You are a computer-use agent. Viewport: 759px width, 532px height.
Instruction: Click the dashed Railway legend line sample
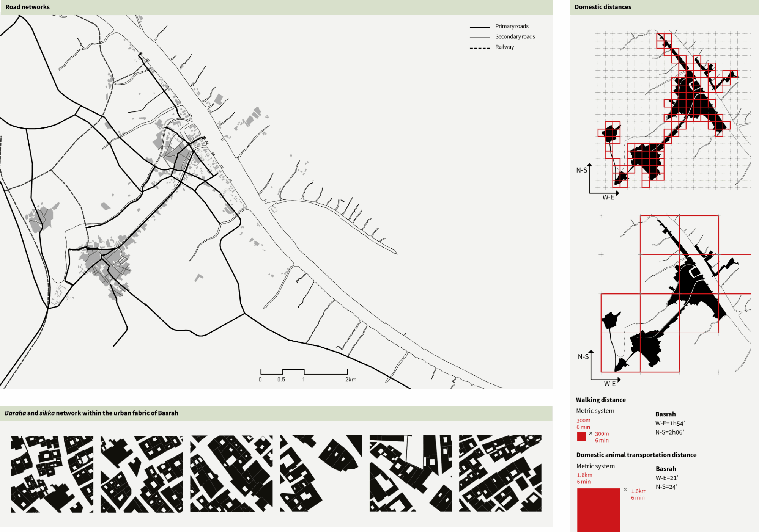480,48
